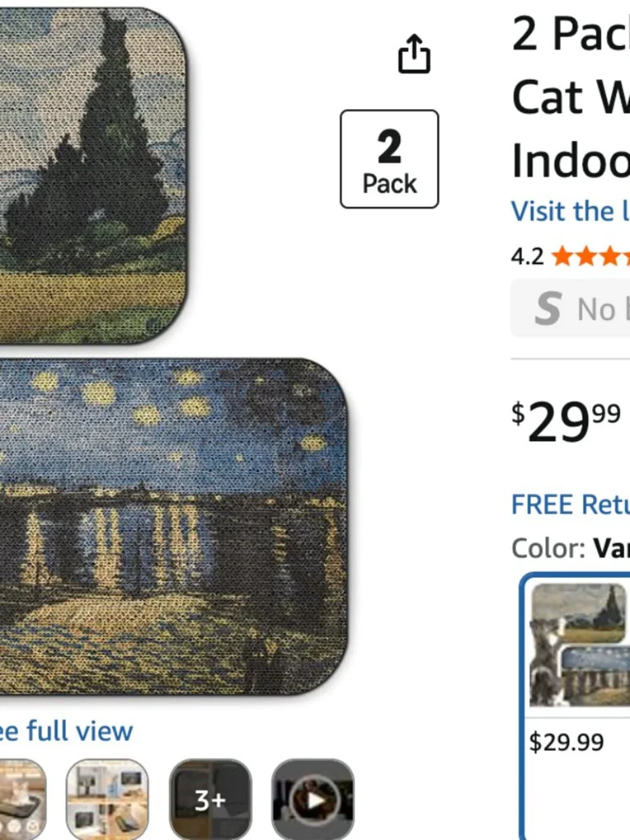Click the "Color:" label

coord(549,548)
